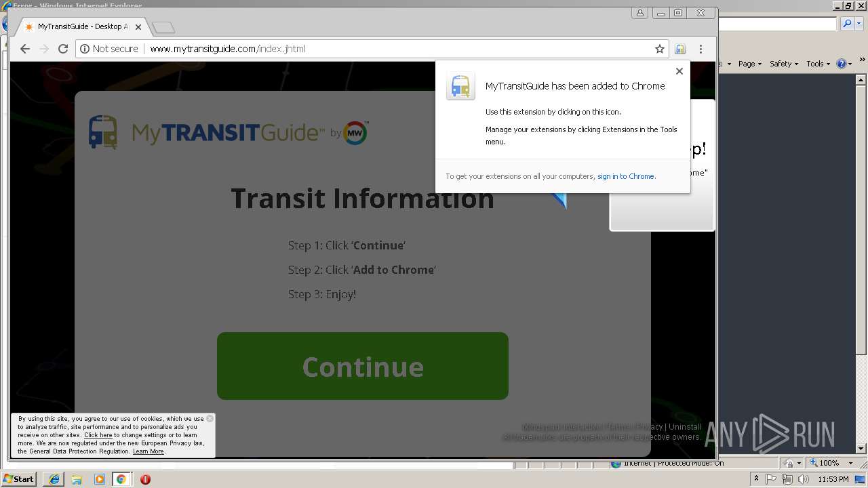Open Windows Media Player taskbar icon
The height and width of the screenshot is (488, 868).
(99, 479)
